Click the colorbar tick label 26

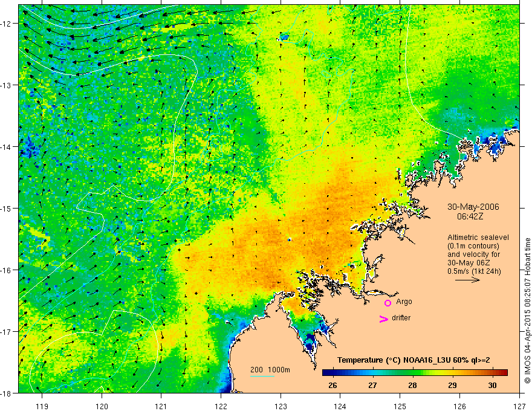pos(333,385)
